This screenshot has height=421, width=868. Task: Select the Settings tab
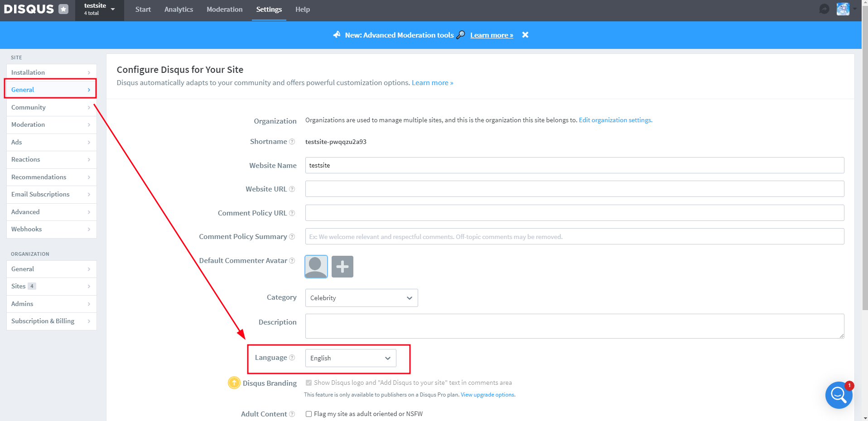pyautogui.click(x=269, y=10)
